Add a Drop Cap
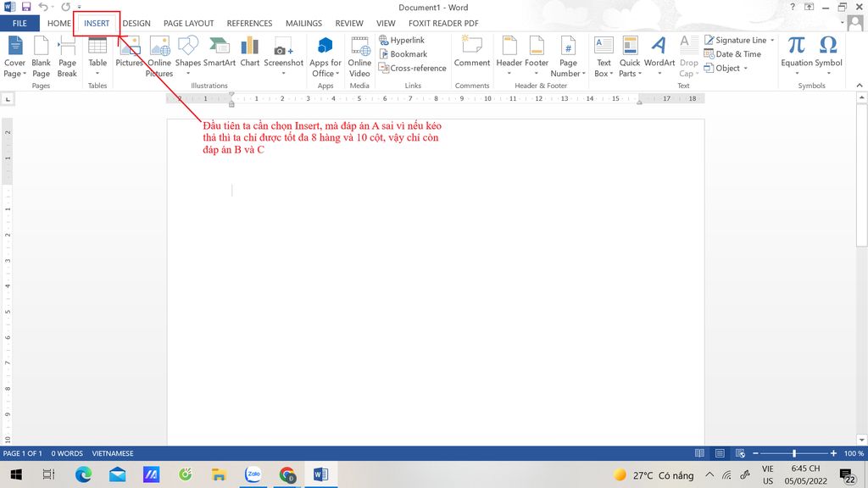868x488 pixels. pos(688,57)
